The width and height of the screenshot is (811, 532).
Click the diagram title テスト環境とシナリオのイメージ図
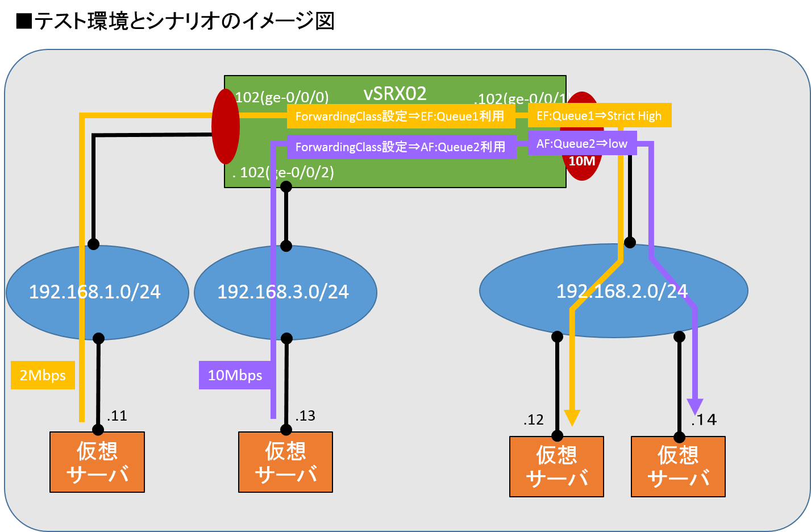[176, 21]
